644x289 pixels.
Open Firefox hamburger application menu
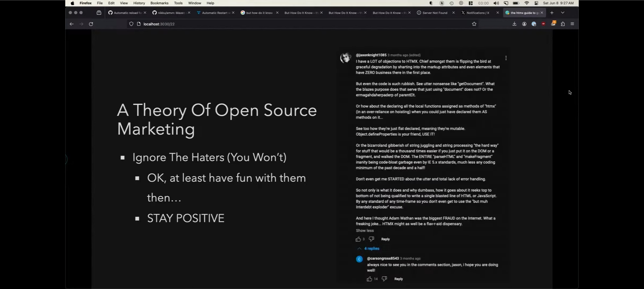[x=572, y=24]
